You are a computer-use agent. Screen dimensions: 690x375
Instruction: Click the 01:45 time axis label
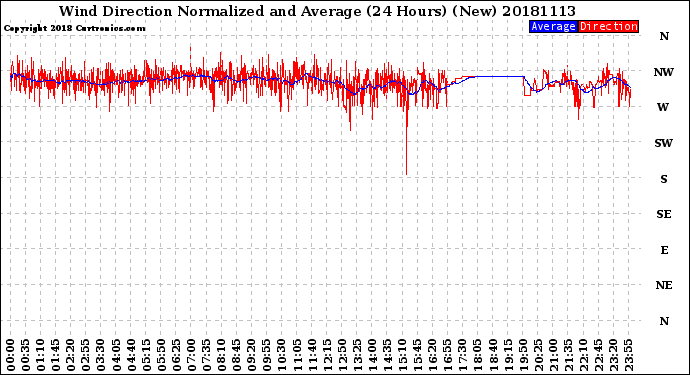[56, 355]
